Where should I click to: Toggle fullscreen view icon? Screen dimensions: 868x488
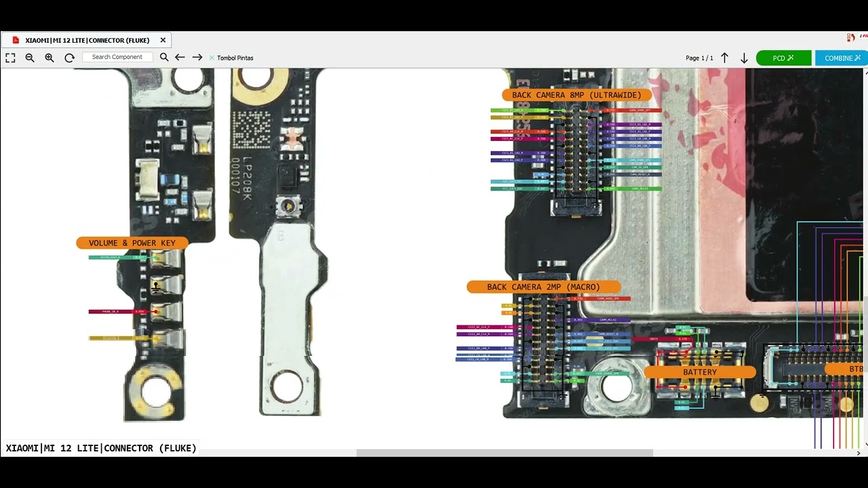point(10,58)
